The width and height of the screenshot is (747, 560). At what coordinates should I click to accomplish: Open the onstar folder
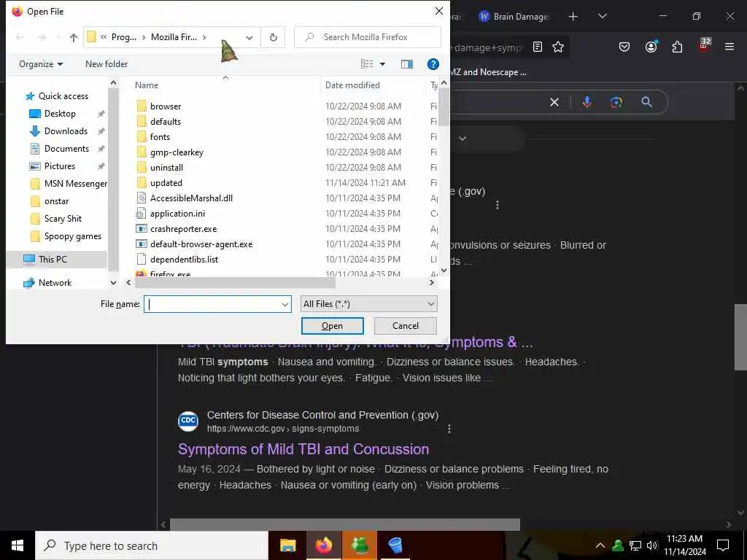(x=56, y=201)
